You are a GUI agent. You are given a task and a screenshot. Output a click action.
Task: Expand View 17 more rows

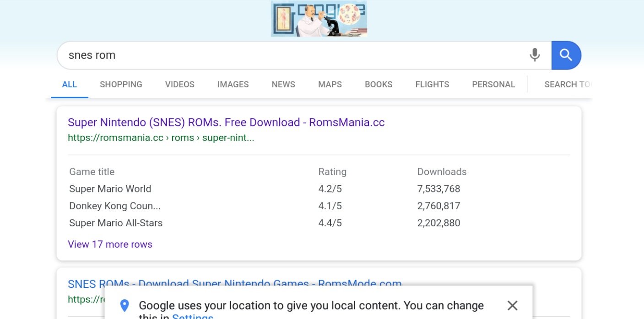[x=110, y=245]
